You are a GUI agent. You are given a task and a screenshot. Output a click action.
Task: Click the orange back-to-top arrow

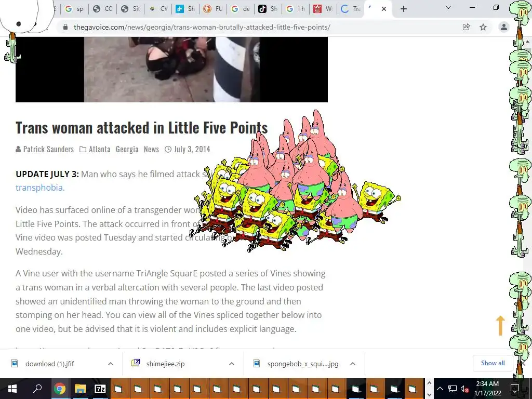point(500,325)
